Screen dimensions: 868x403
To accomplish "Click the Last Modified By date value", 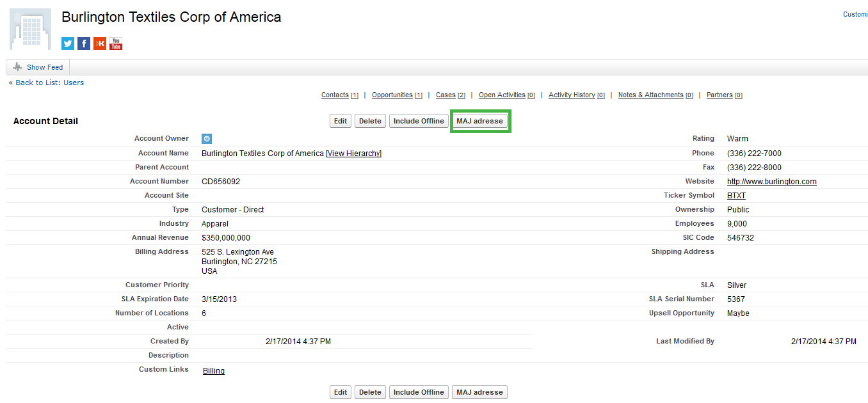I will coord(824,342).
